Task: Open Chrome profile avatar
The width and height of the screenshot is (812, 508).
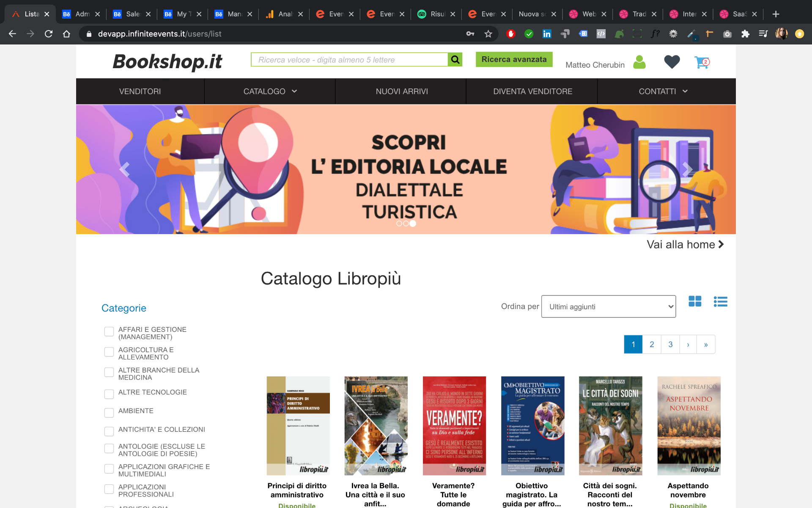Action: pos(782,34)
